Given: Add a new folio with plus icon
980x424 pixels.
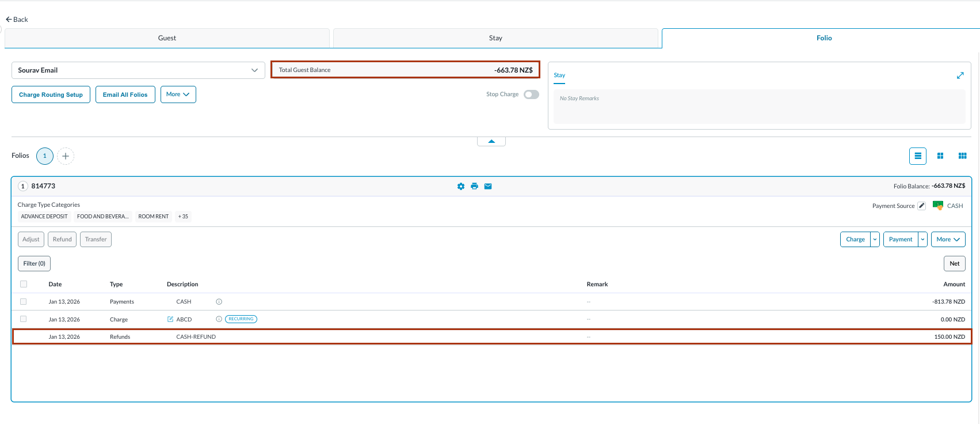Looking at the screenshot, I should click(66, 156).
